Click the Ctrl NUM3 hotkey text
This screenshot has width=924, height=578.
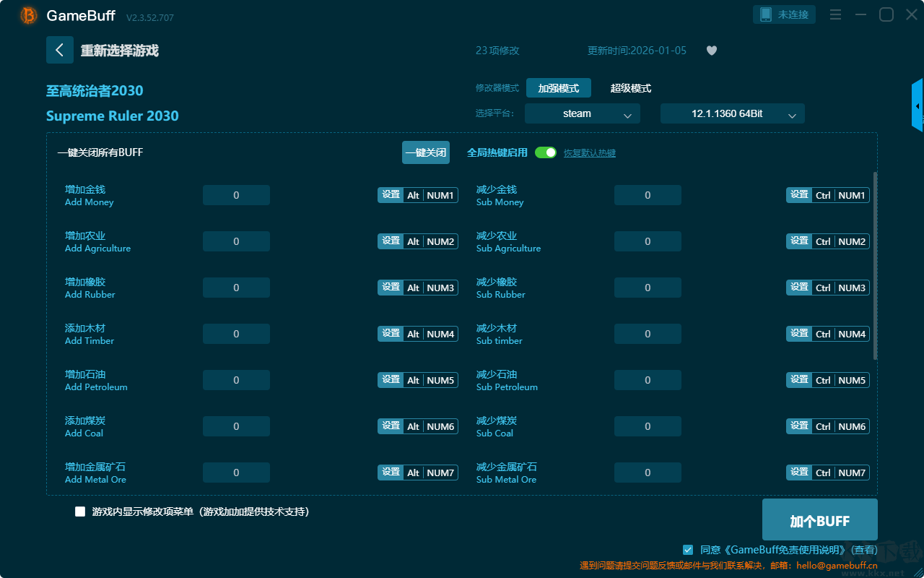841,288
